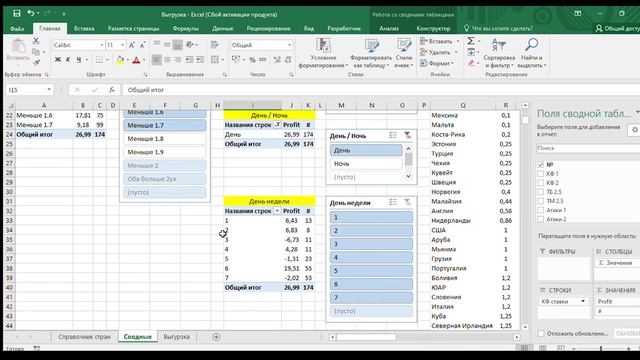Open the Calibri font name dropdown

102,45
